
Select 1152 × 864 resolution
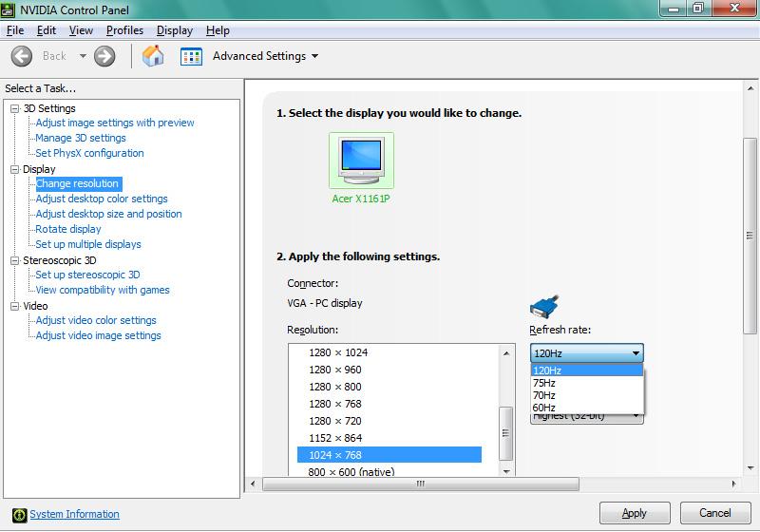point(335,438)
